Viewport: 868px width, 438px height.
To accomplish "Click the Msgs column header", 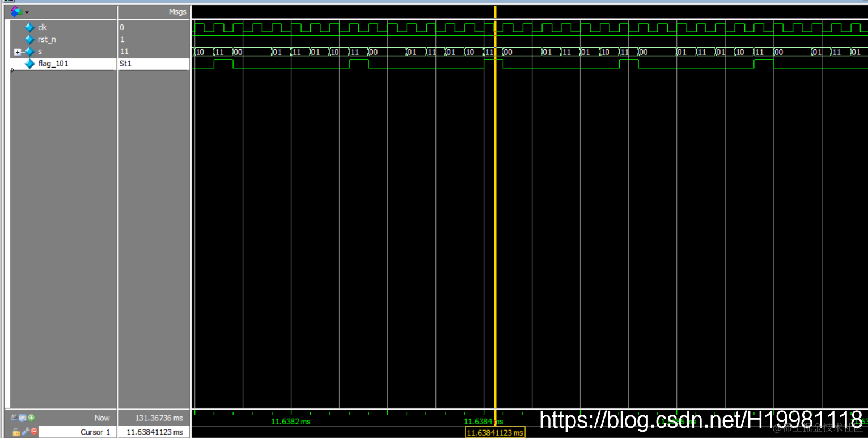I will tap(177, 12).
